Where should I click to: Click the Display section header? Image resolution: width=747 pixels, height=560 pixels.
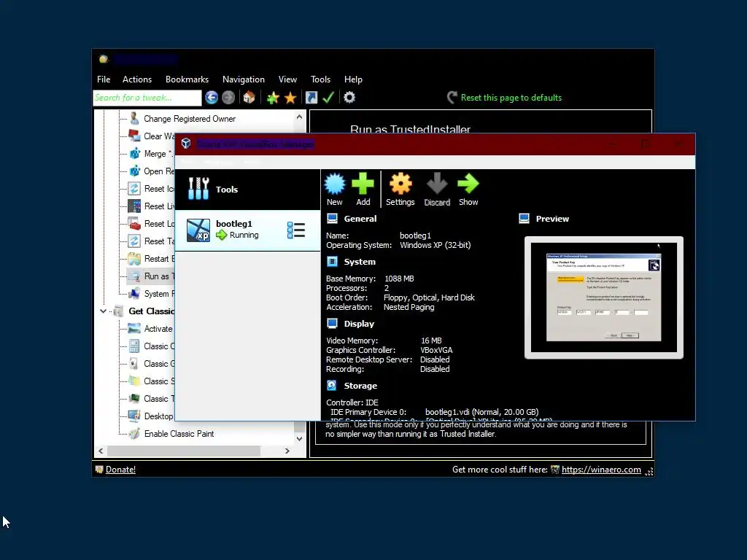pos(359,324)
